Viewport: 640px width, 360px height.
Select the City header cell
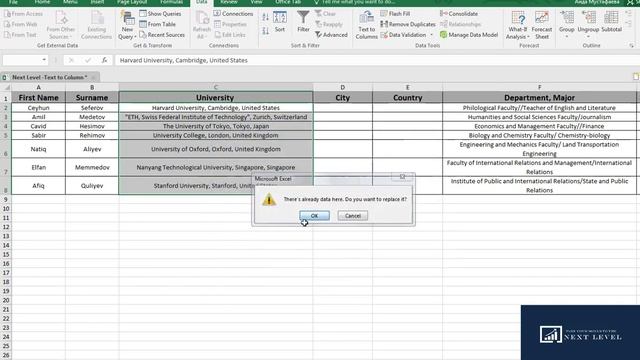coord(342,98)
